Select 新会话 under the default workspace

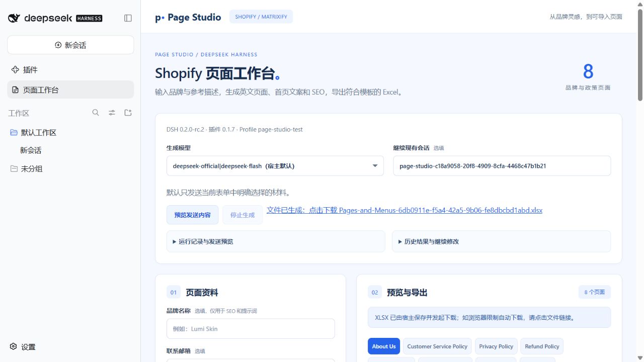(x=31, y=150)
